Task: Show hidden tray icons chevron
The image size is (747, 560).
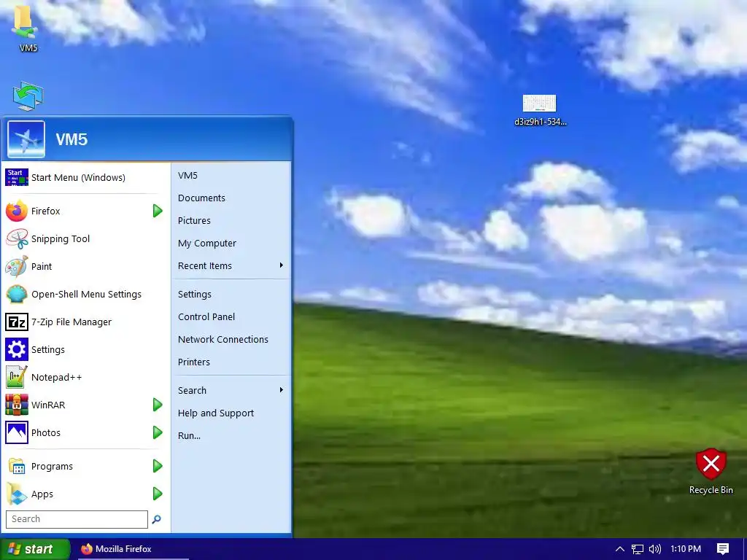Action: click(620, 549)
